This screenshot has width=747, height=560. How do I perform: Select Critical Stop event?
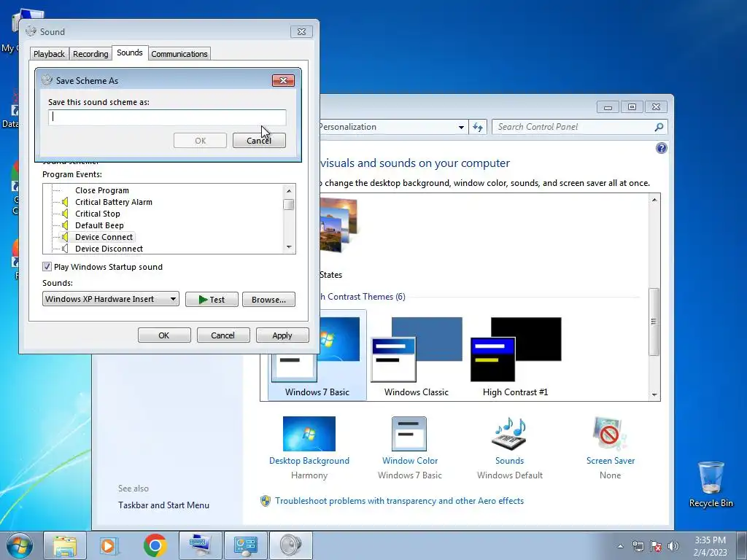click(98, 214)
